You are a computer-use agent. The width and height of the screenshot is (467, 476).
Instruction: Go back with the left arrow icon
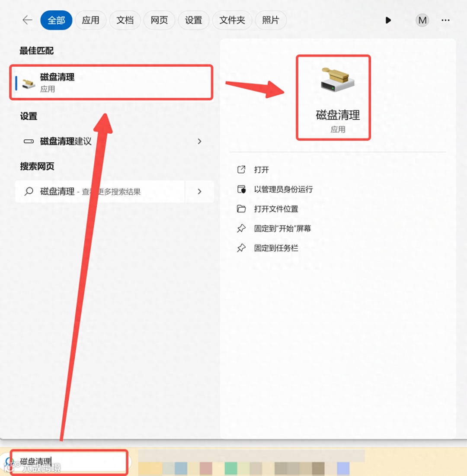[27, 20]
